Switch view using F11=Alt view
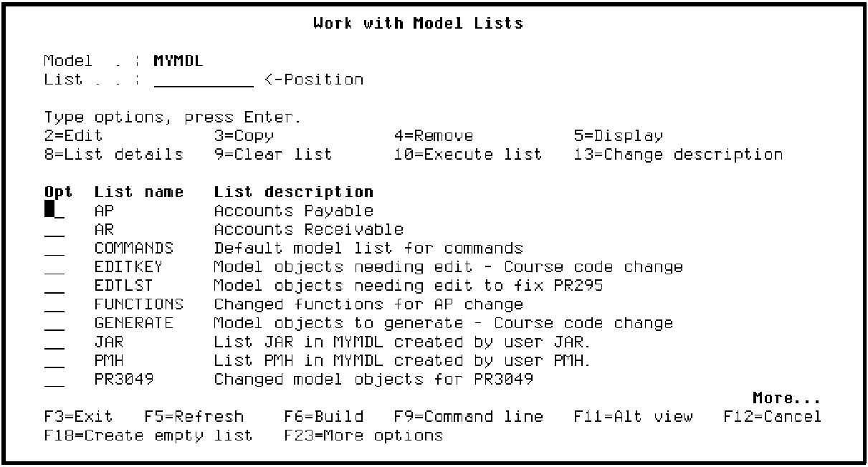This screenshot has height=467, width=868. pos(633,416)
